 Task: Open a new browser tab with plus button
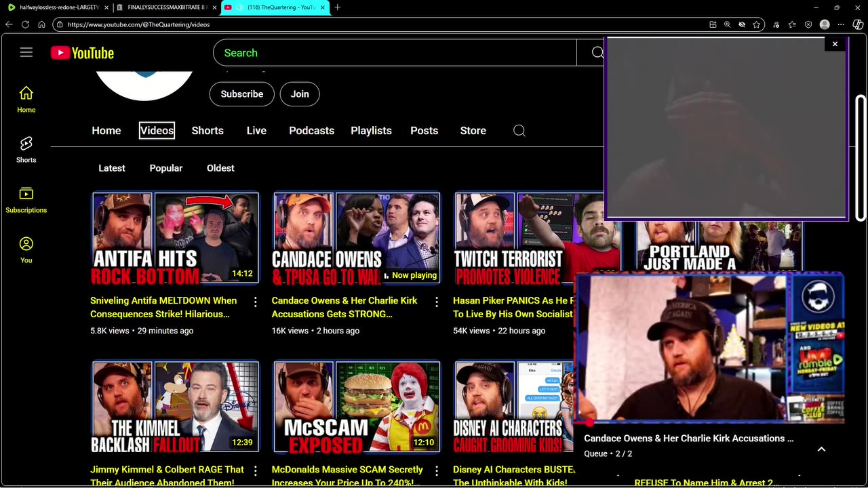click(x=338, y=7)
